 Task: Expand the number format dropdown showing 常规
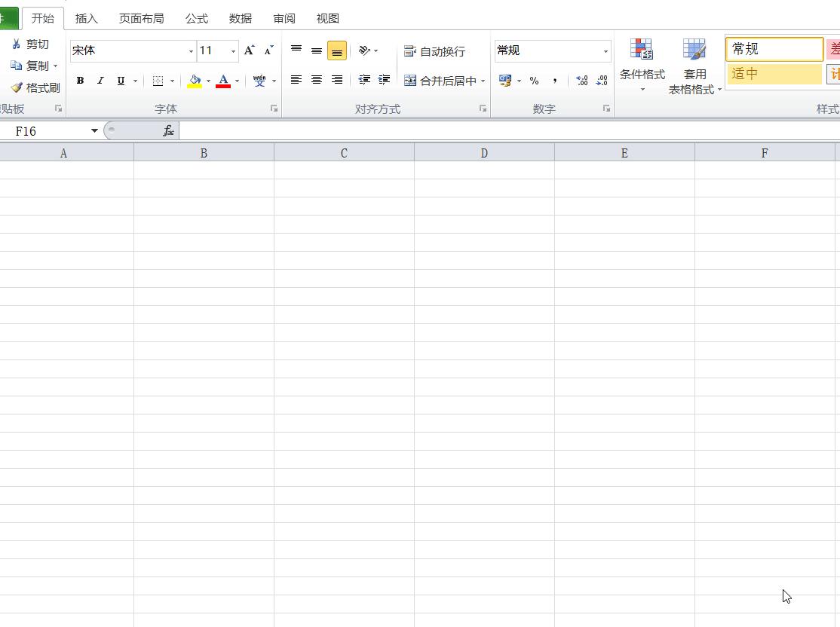tap(607, 50)
